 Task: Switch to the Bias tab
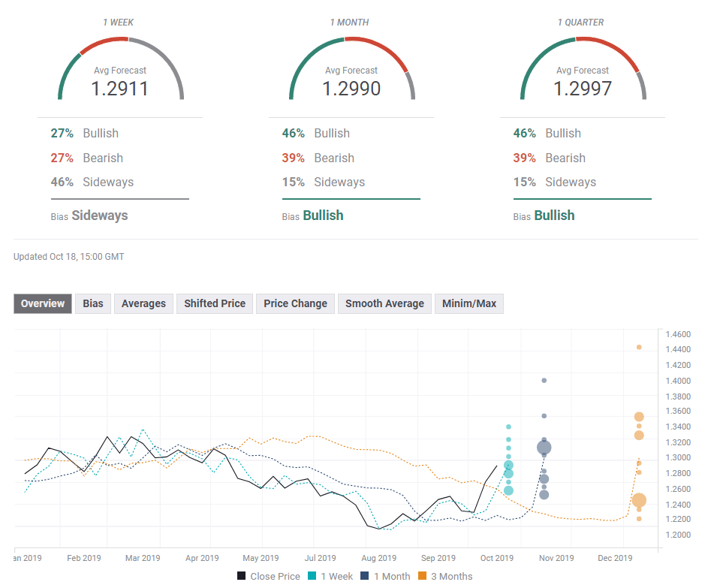[92, 303]
